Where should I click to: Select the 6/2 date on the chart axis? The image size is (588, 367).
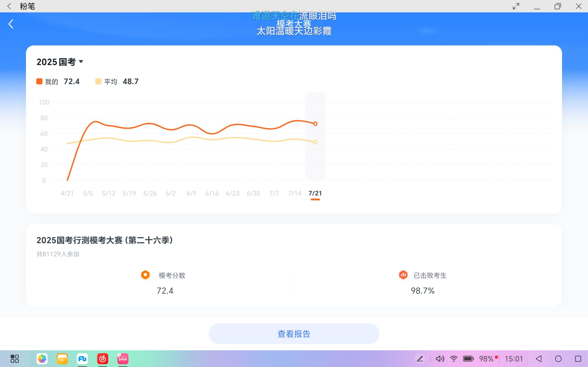[171, 193]
